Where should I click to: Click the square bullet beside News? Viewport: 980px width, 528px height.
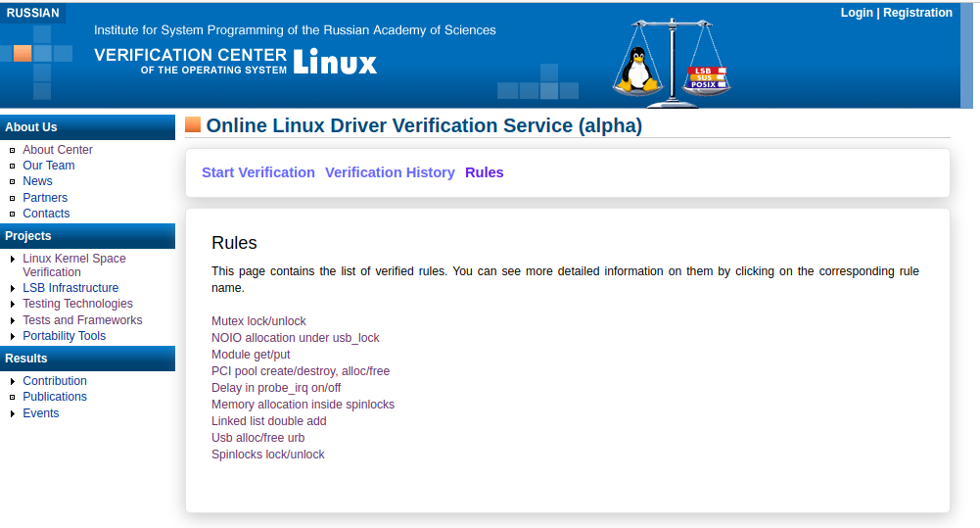click(x=12, y=181)
